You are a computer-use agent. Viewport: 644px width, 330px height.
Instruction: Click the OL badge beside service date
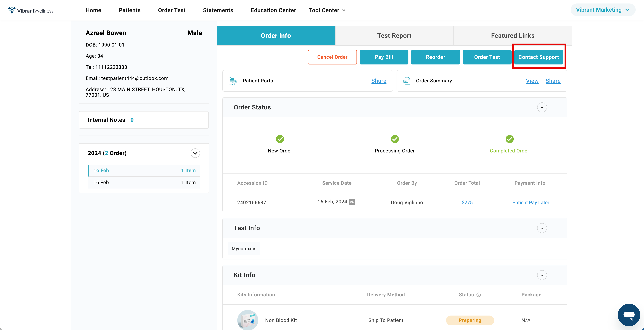(x=352, y=201)
